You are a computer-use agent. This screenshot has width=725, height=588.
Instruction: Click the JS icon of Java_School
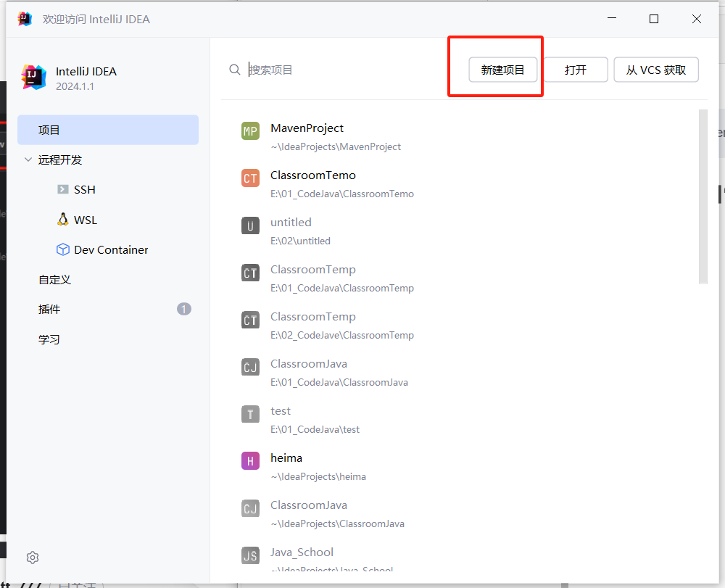pyautogui.click(x=251, y=555)
